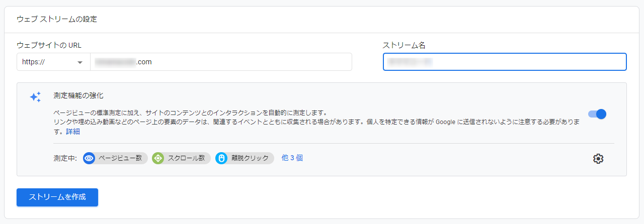Click the website URL text field

click(221, 62)
